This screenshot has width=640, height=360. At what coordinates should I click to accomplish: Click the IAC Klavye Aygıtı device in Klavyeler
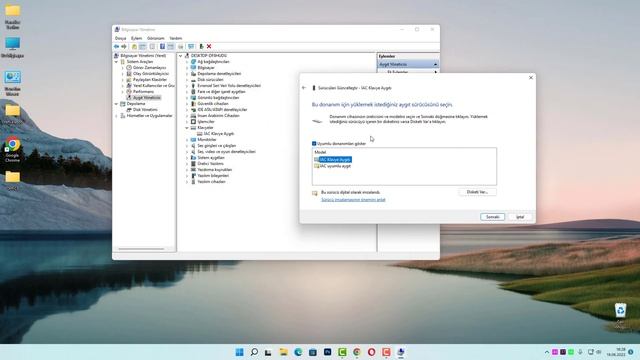click(219, 133)
